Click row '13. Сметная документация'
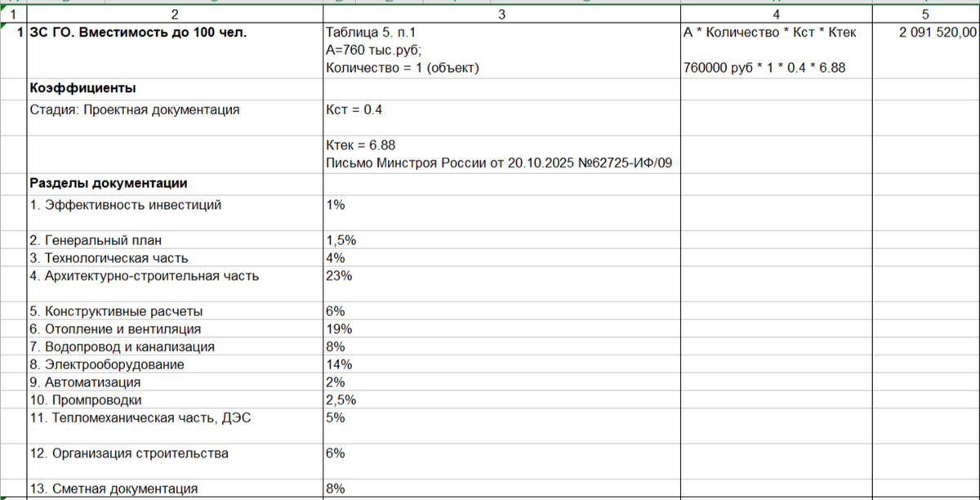This screenshot has height=500, width=980. pyautogui.click(x=176, y=489)
